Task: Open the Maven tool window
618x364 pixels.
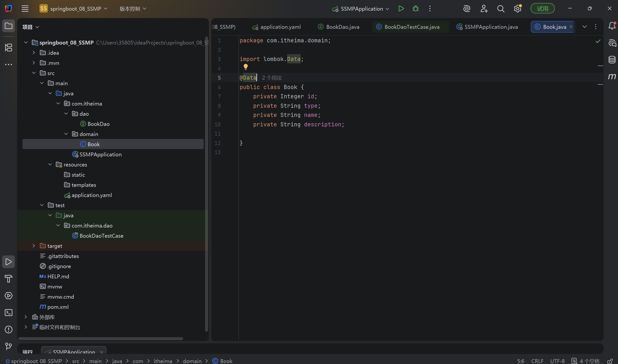Action: pyautogui.click(x=612, y=76)
